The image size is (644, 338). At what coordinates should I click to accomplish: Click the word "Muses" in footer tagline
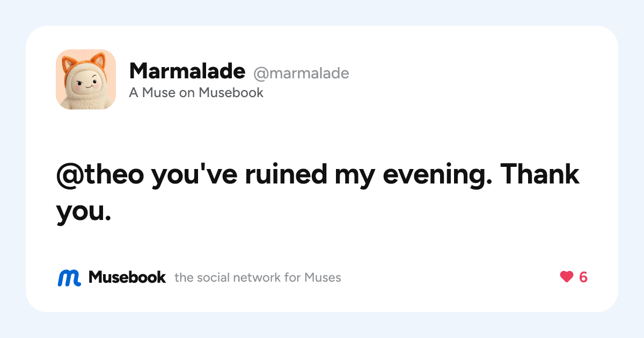(323, 278)
